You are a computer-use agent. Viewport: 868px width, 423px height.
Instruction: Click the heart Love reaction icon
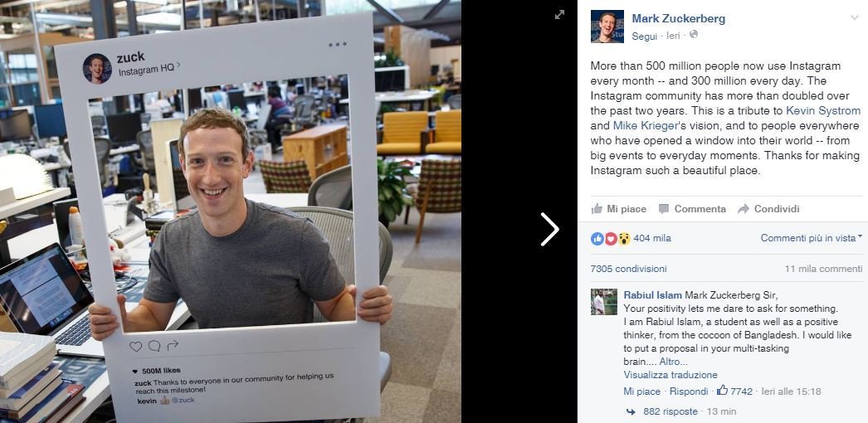coord(611,238)
